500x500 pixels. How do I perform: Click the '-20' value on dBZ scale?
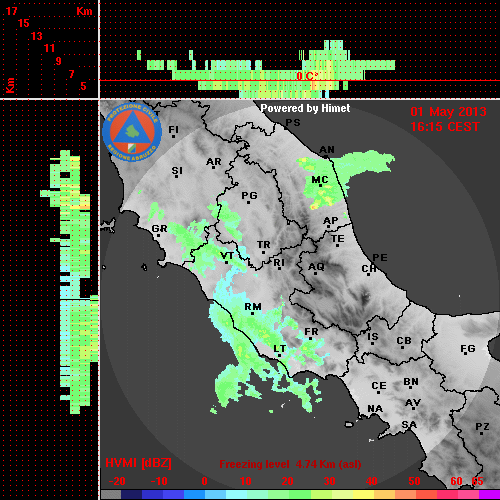click(x=117, y=481)
